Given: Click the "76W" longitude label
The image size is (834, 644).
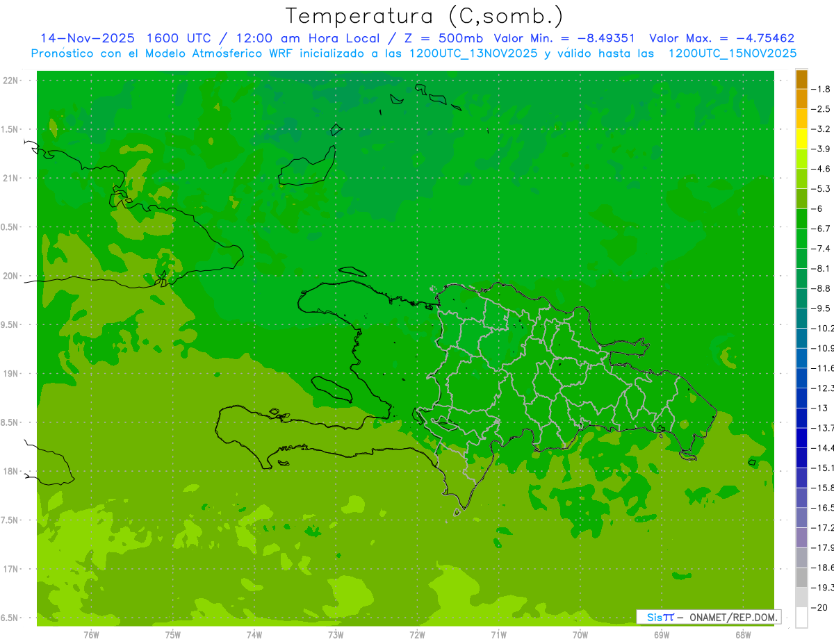Looking at the screenshot, I should [x=91, y=634].
